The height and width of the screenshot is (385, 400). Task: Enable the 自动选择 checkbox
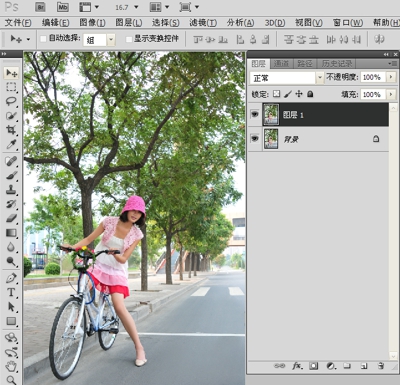43,39
